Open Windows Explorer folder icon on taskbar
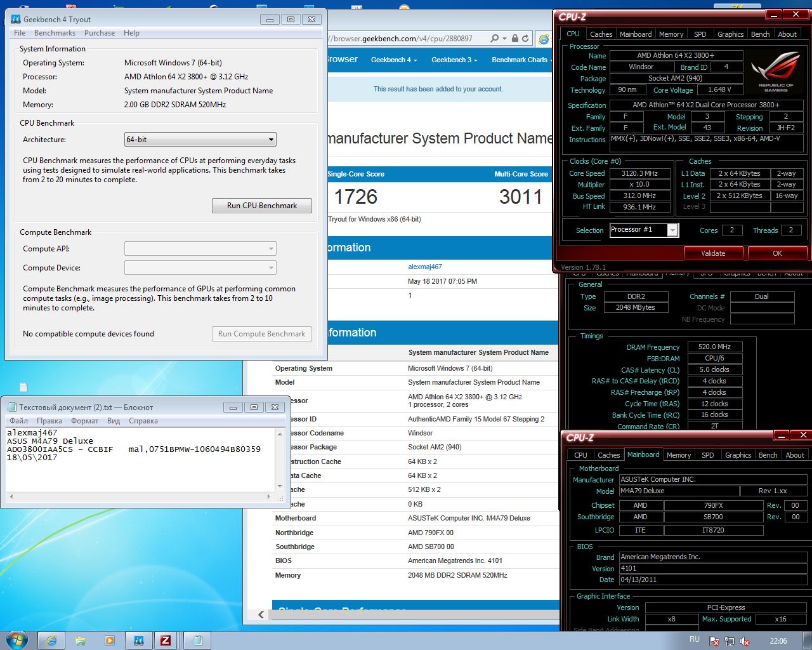 (81, 640)
